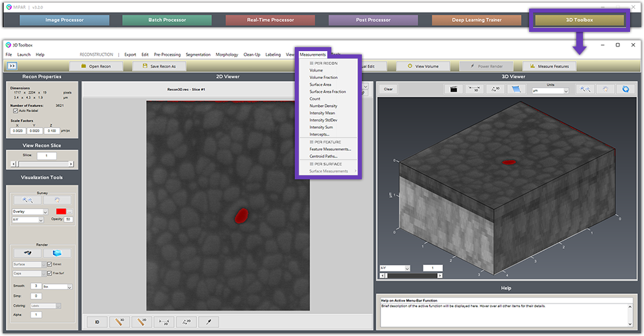
Task: Select the 2D angle measure tool
Action: (x=186, y=322)
